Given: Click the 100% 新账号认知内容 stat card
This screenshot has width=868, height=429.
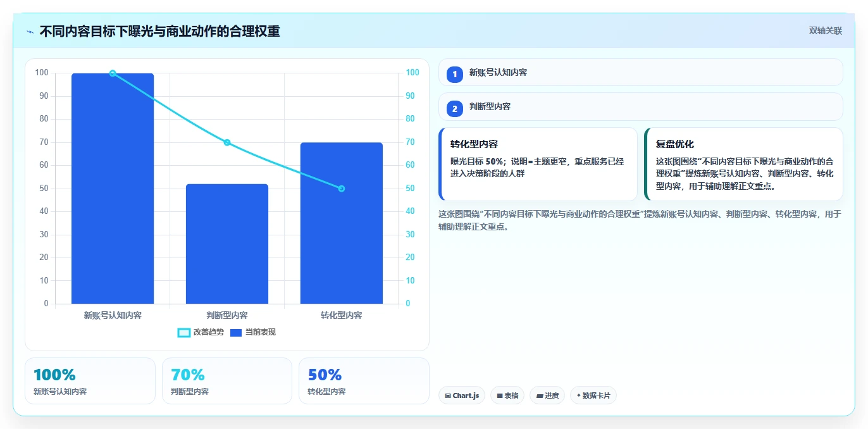Looking at the screenshot, I should (90, 381).
